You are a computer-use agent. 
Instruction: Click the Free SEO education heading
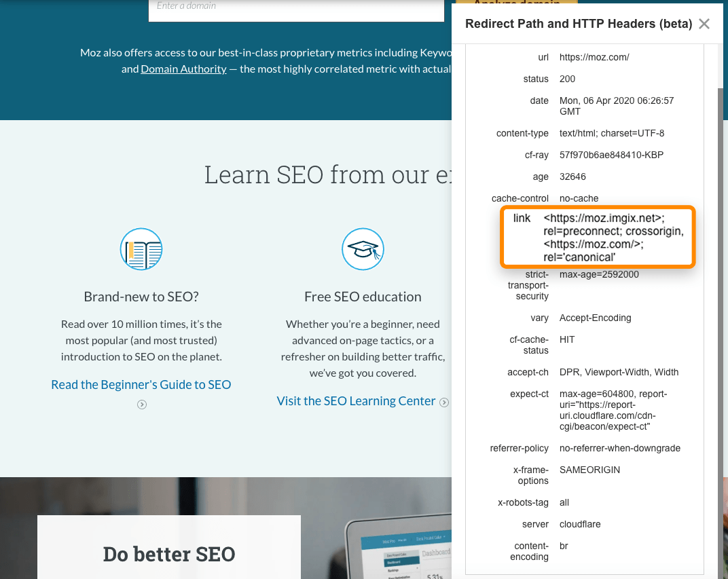click(x=363, y=297)
